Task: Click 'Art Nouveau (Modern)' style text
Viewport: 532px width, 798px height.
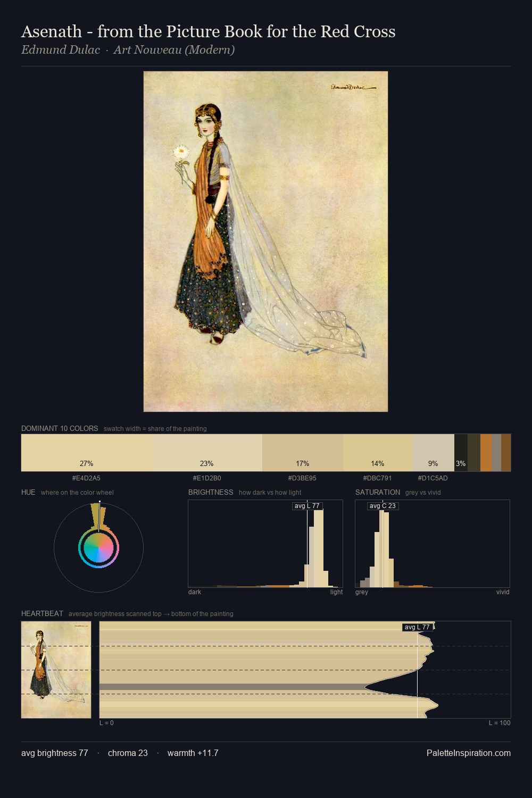Action: click(x=174, y=50)
